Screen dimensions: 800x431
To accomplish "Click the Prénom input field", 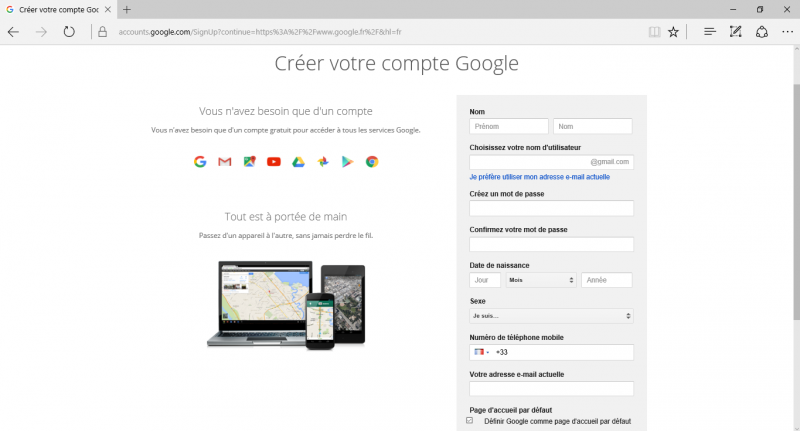I will [x=509, y=127].
